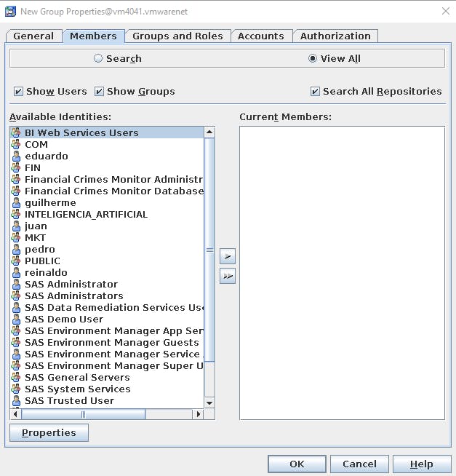Image resolution: width=456 pixels, height=476 pixels.
Task: Confirm with the OK button
Action: [x=297, y=464]
